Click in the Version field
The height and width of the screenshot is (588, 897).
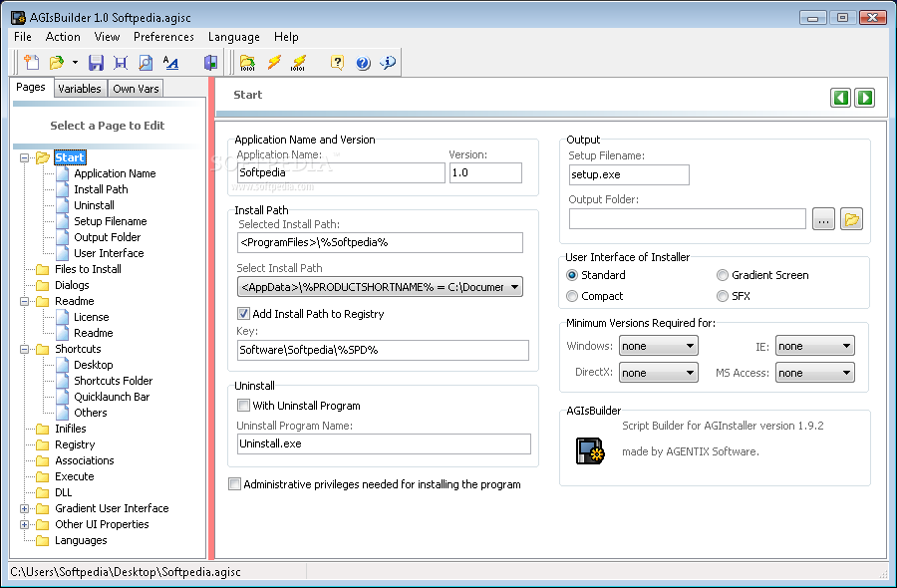[485, 172]
